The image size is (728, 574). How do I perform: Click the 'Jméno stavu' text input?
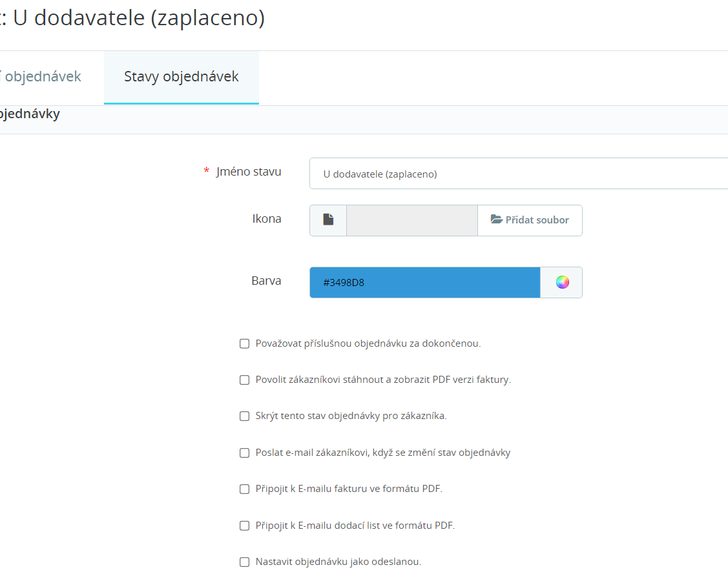(x=518, y=174)
